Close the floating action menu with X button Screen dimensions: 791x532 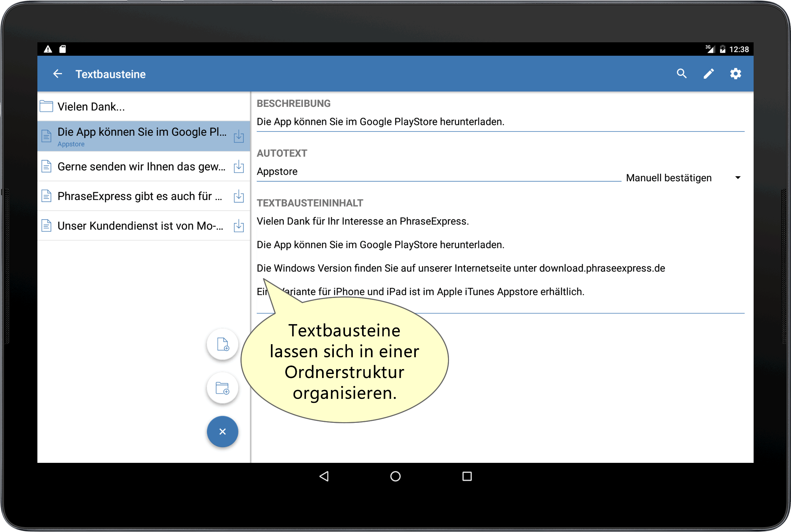click(223, 432)
